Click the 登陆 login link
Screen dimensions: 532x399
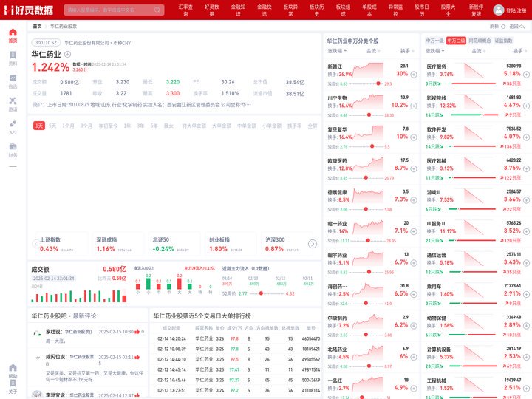point(511,10)
